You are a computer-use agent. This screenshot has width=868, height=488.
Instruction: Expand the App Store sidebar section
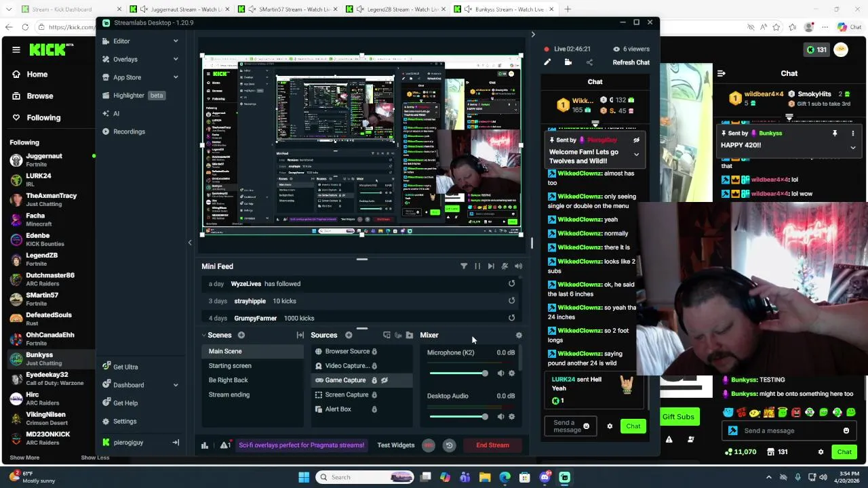[x=176, y=77]
